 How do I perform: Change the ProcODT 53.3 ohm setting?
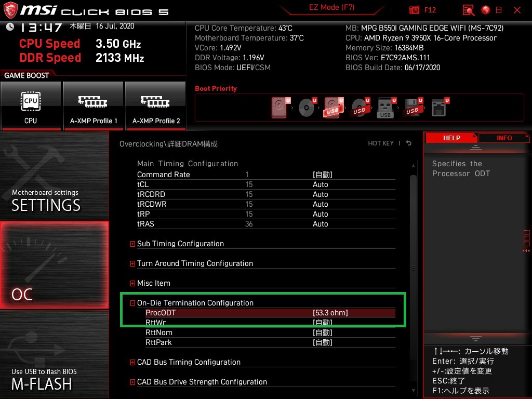(330, 312)
